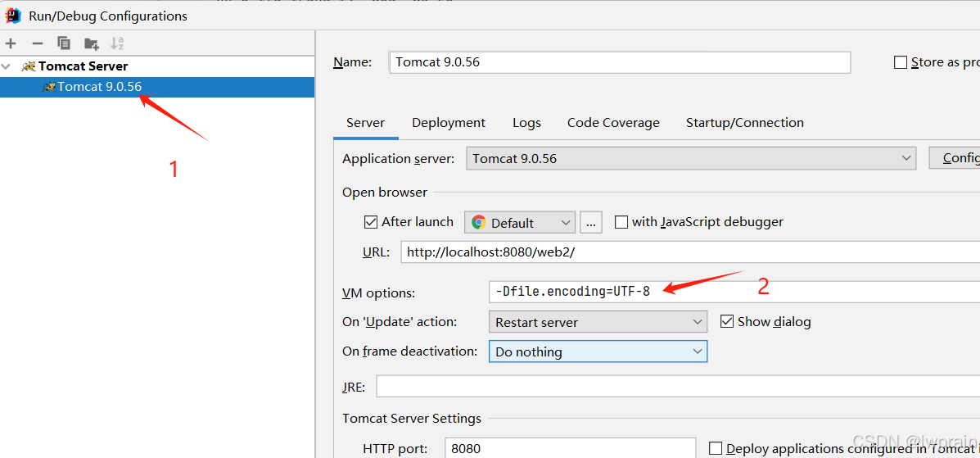Image resolution: width=980 pixels, height=458 pixels.
Task: Open the Default browser dropdown
Action: (519, 223)
